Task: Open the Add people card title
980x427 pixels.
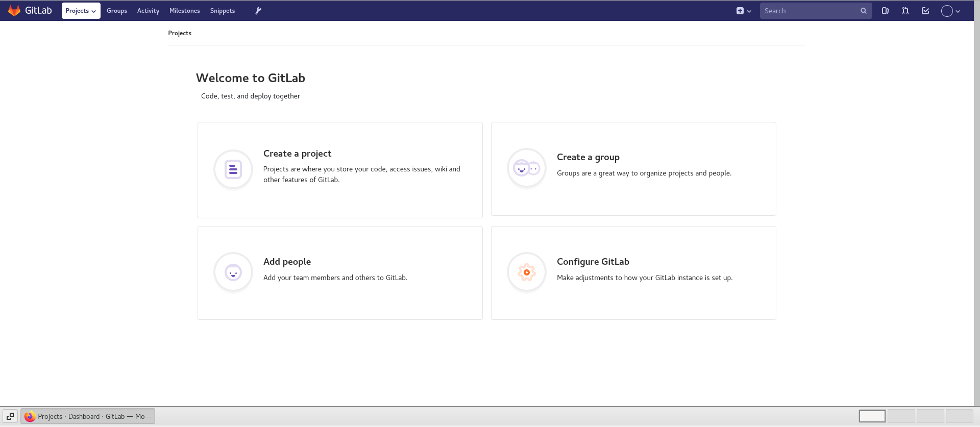Action: [x=287, y=262]
